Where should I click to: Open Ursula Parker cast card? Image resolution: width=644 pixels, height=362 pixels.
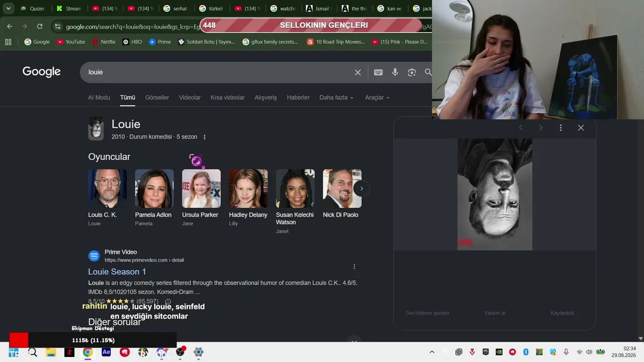click(x=201, y=198)
